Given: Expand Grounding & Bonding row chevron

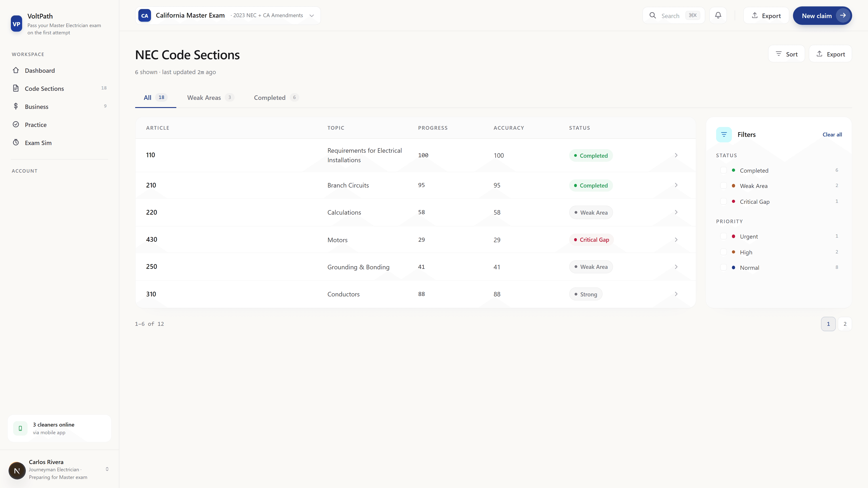Looking at the screenshot, I should pos(676,267).
